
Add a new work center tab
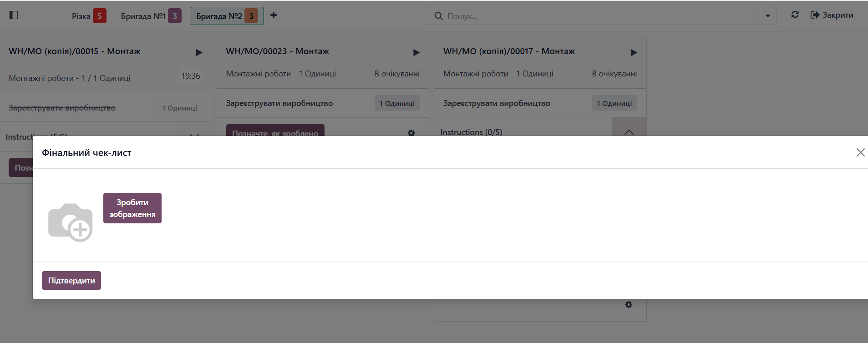(x=274, y=15)
